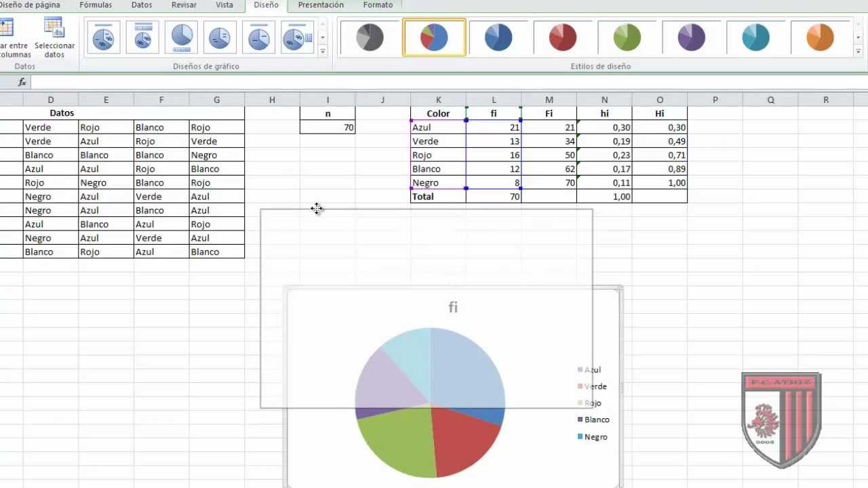This screenshot has width=868, height=488.
Task: Click the Negro legend entry
Action: pos(592,436)
